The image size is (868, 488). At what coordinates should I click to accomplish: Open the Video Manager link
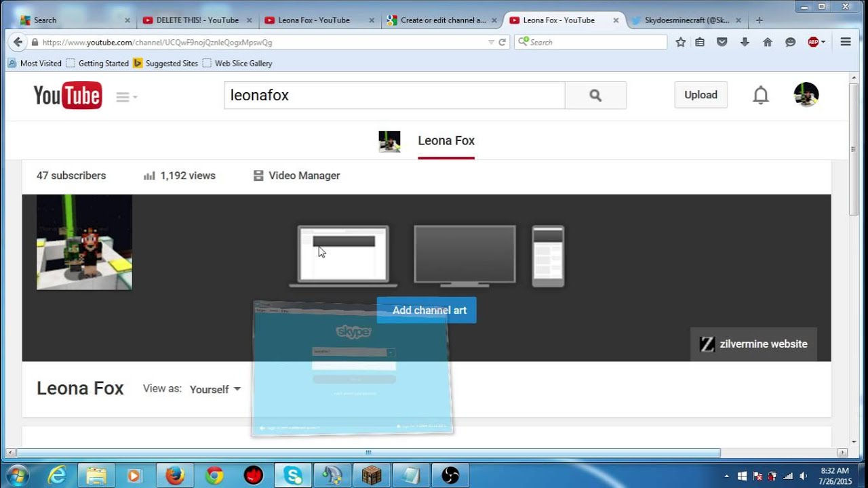(304, 176)
